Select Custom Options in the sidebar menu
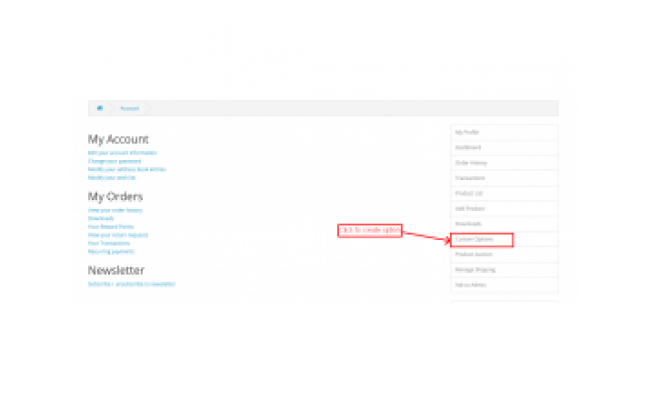This screenshot has height=400, width=650. tap(504, 240)
